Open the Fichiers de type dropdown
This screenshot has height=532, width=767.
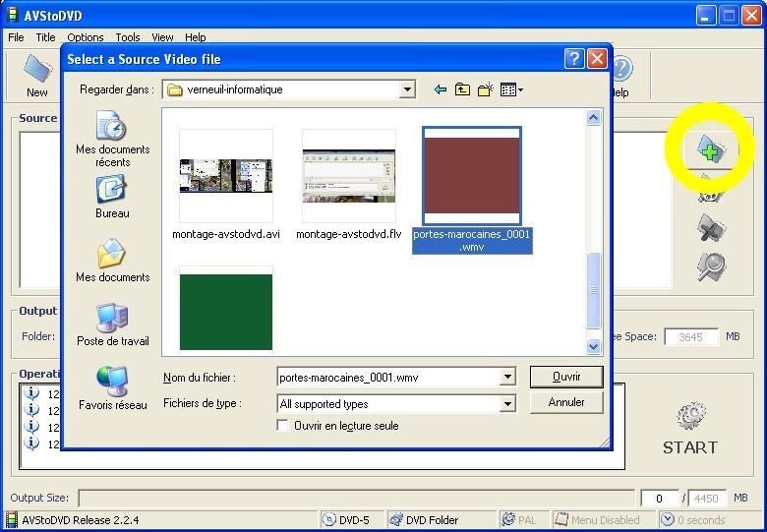507,404
